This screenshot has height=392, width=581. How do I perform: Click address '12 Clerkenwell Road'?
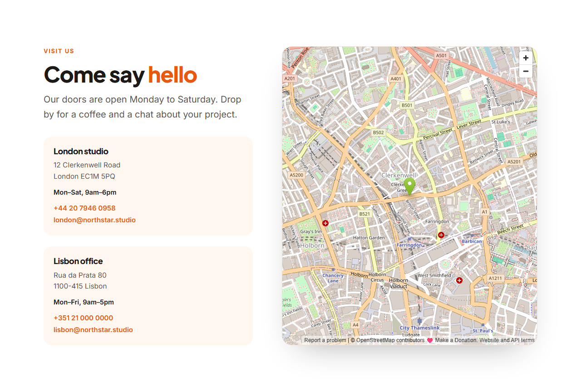point(87,165)
